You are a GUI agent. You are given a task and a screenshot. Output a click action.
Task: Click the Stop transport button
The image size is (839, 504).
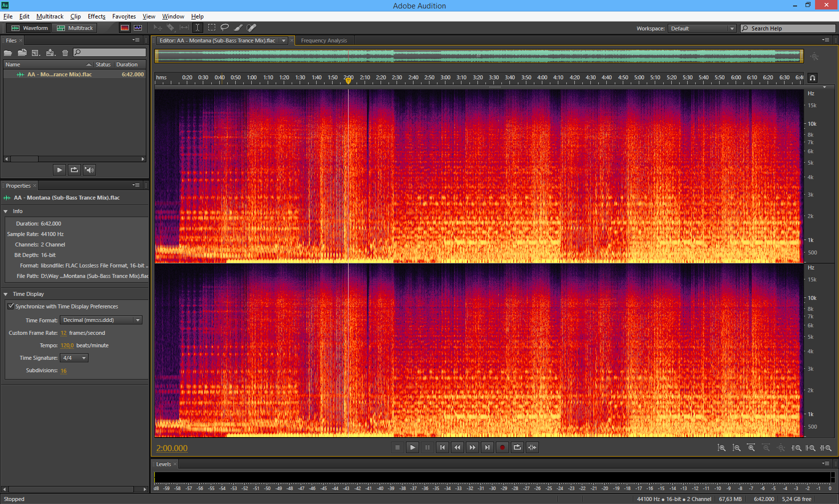(x=398, y=448)
